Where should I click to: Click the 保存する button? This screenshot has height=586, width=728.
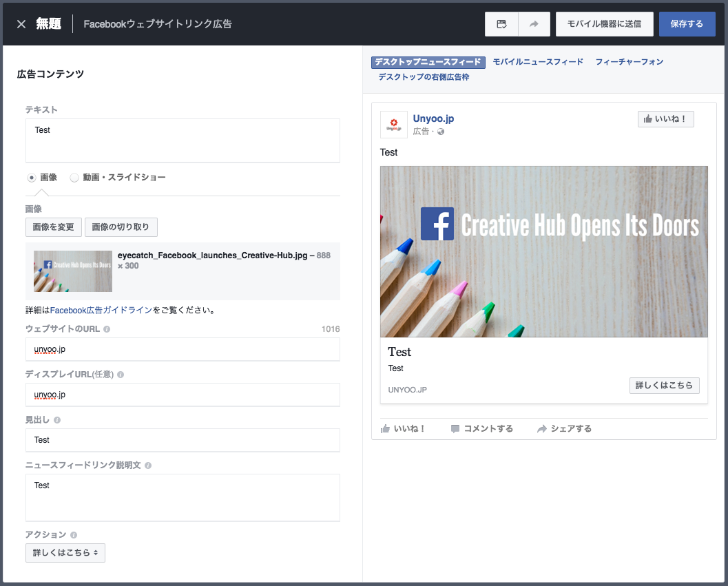(687, 24)
